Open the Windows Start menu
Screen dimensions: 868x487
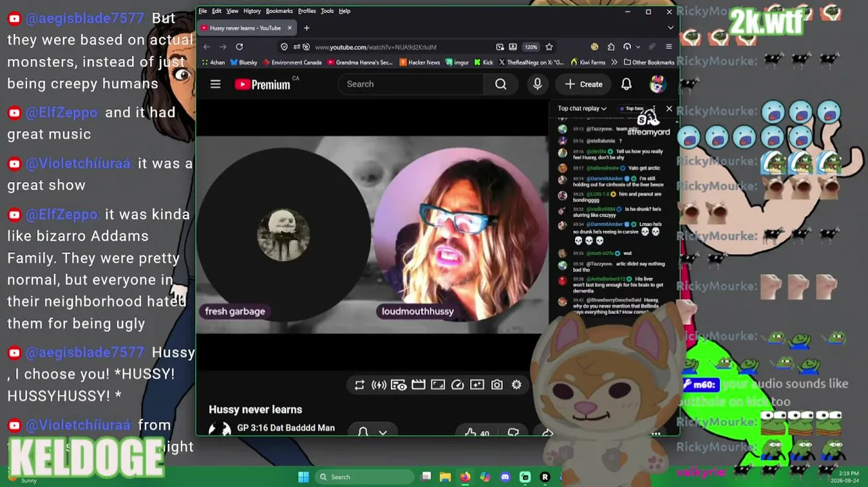[x=303, y=477]
